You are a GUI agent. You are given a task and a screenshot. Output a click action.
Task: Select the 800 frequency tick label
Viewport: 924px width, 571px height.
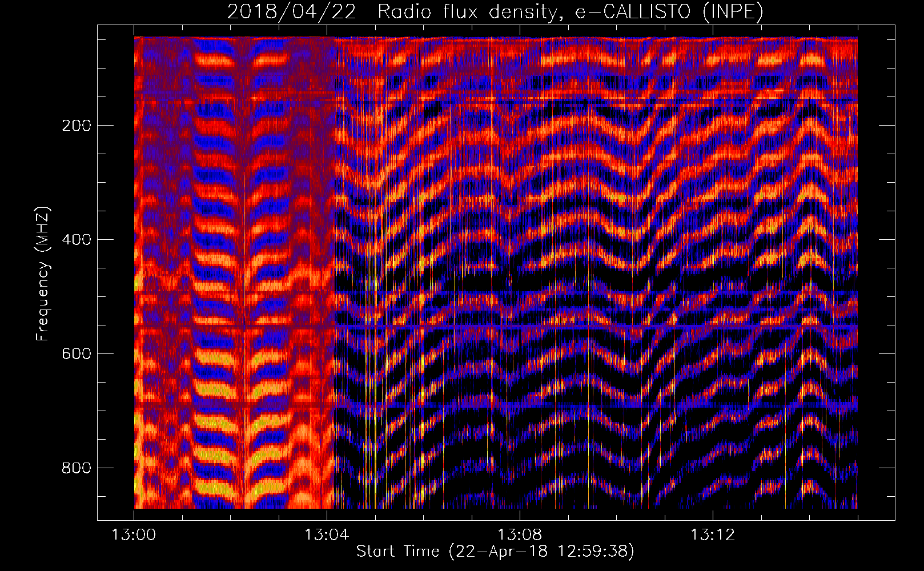(77, 468)
